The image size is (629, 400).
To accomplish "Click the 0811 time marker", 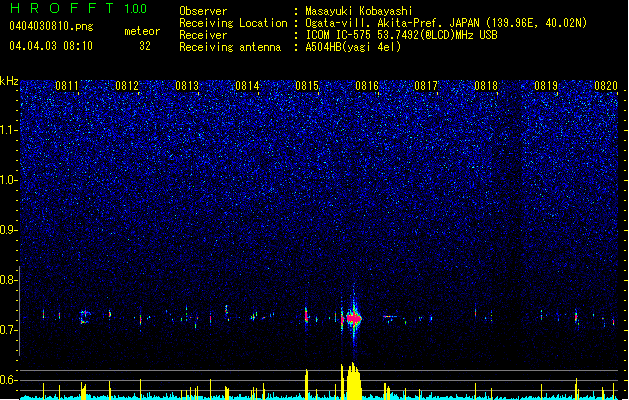I will click(x=67, y=86).
